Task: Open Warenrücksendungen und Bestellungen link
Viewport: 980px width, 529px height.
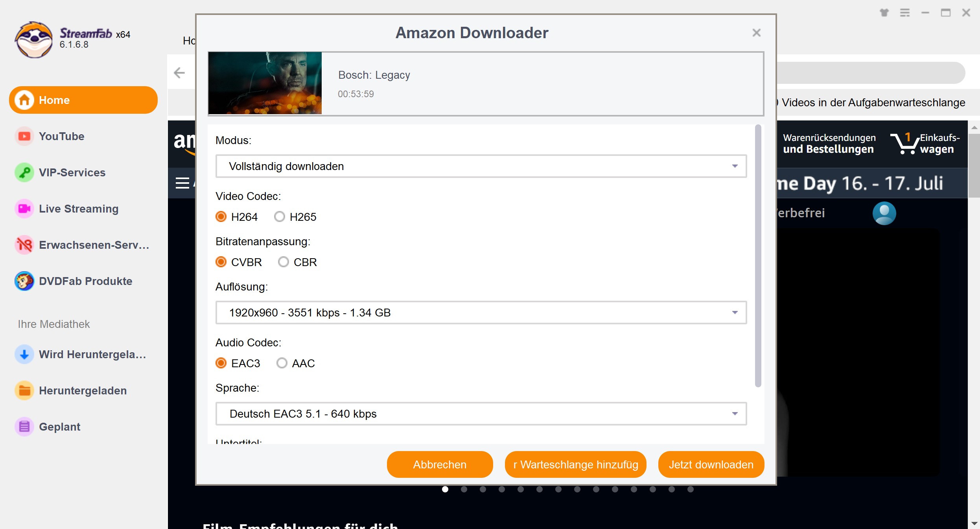Action: coord(829,143)
